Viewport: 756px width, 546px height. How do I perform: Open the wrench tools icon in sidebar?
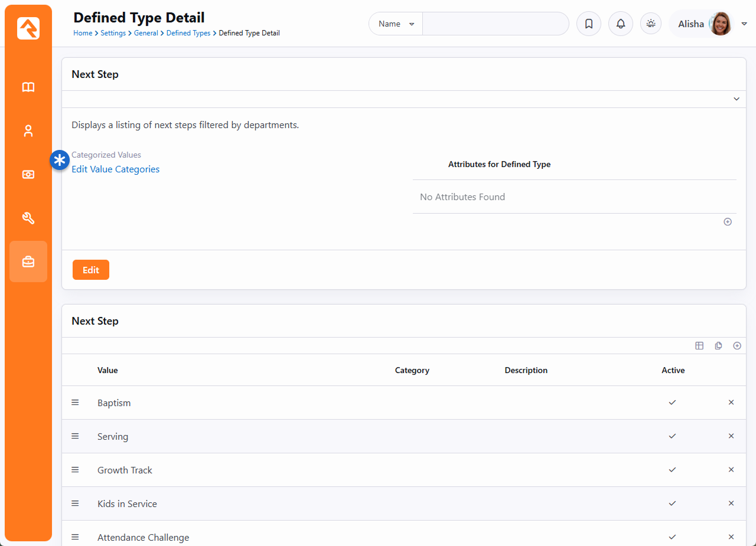pos(28,218)
